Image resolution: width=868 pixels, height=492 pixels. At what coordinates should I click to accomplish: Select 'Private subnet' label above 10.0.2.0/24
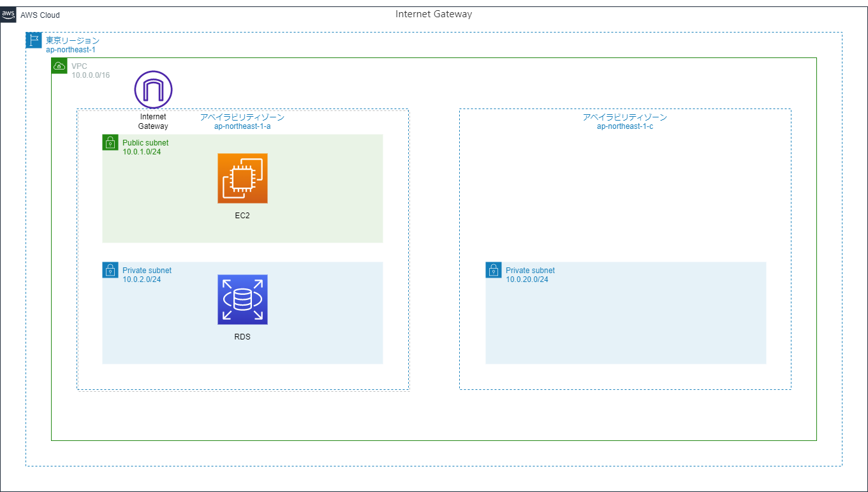coord(147,271)
